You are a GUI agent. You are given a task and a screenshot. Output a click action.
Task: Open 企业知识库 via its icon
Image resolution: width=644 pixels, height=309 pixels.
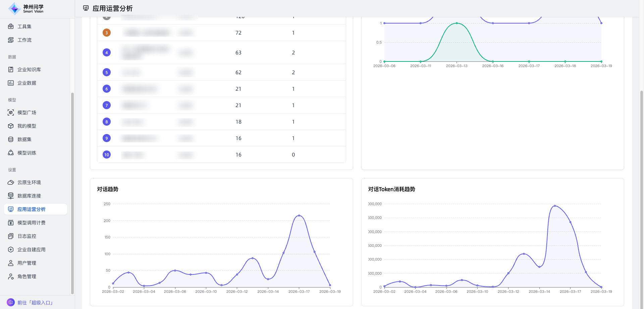click(11, 70)
